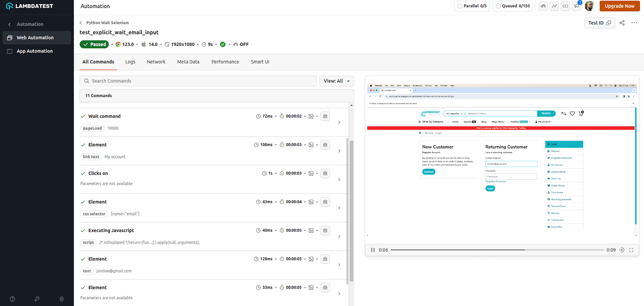Change video playback speed
This screenshot has height=306, width=644.
[622, 250]
